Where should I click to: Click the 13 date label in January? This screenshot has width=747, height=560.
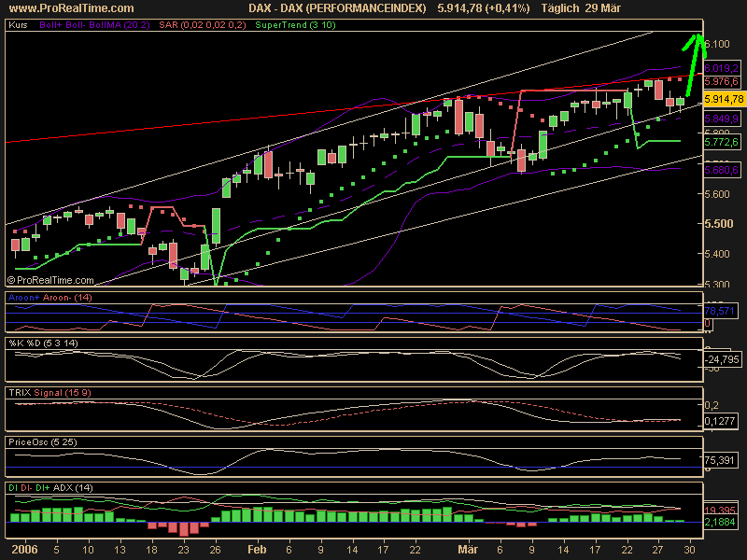pos(120,550)
